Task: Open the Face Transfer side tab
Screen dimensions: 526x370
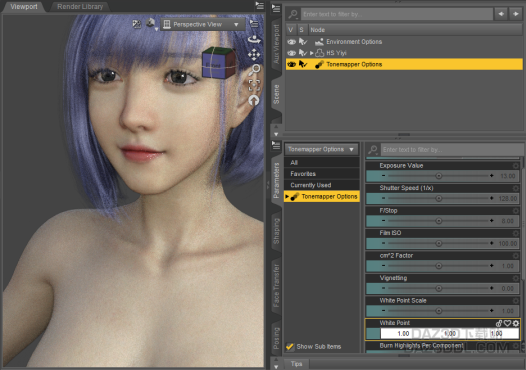Action: coord(276,286)
